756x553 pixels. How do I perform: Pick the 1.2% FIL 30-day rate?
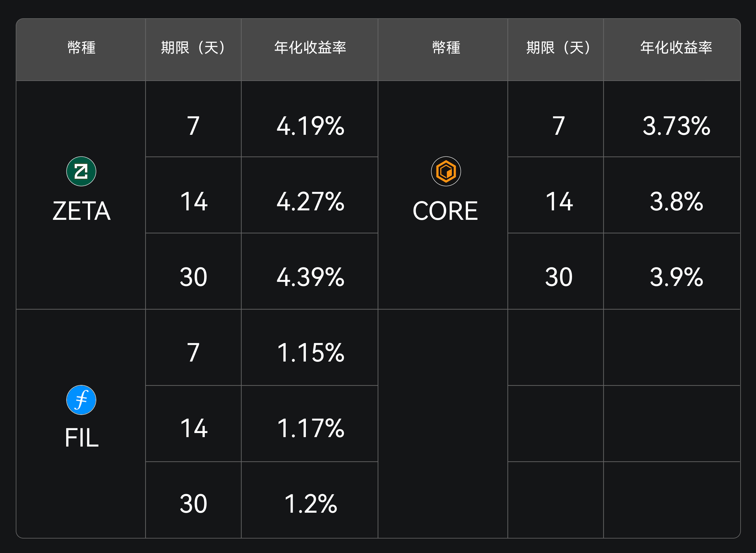coord(310,504)
